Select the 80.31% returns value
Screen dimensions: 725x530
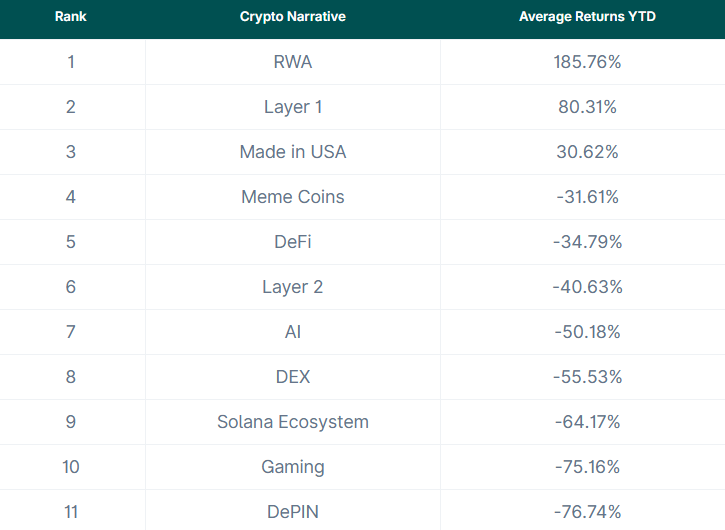pyautogui.click(x=587, y=107)
